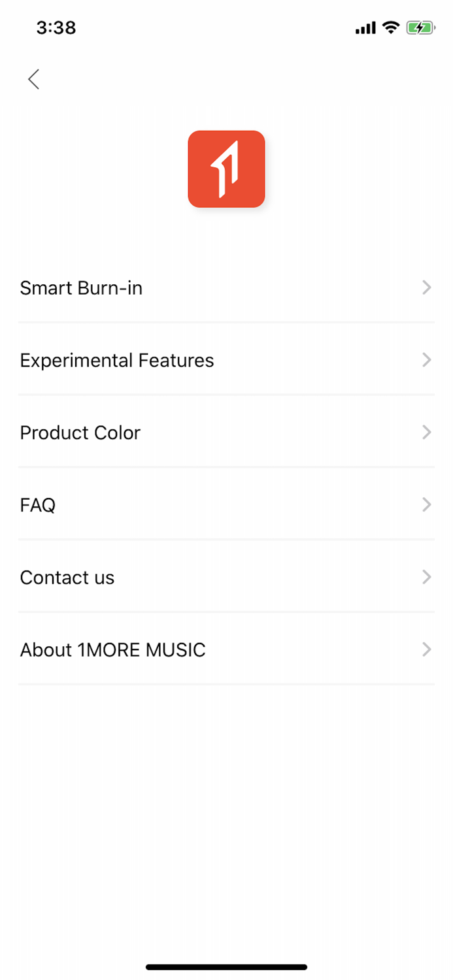This screenshot has width=453, height=980.
Task: Click the 1MORE logo icon
Action: coord(226,169)
